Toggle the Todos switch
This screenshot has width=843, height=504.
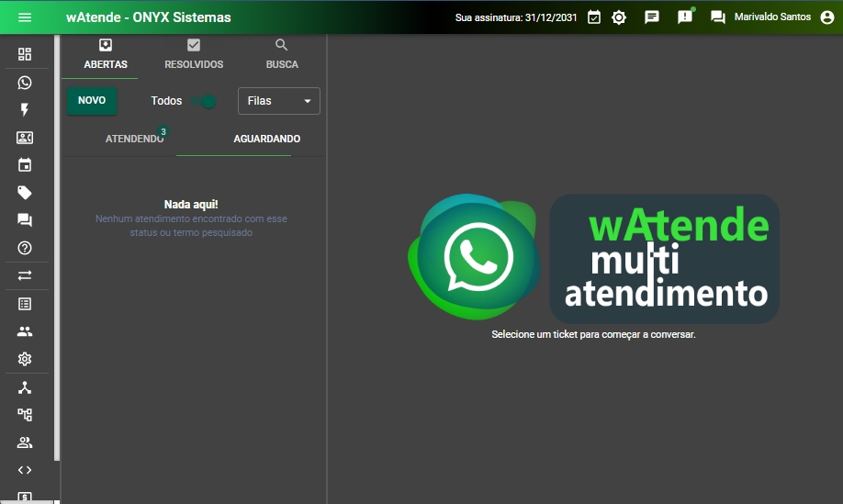pyautogui.click(x=204, y=101)
